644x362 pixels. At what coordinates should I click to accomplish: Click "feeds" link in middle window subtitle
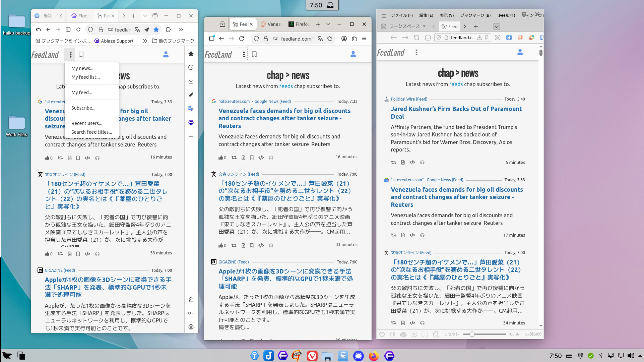[286, 86]
